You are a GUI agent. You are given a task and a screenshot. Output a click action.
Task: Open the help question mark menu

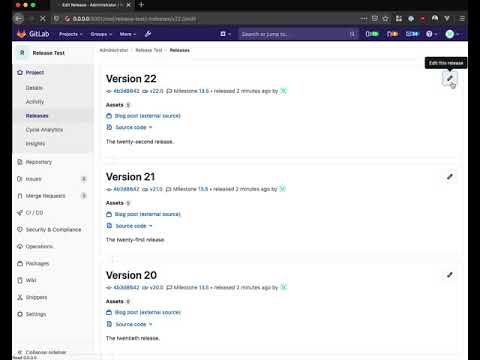(x=431, y=34)
